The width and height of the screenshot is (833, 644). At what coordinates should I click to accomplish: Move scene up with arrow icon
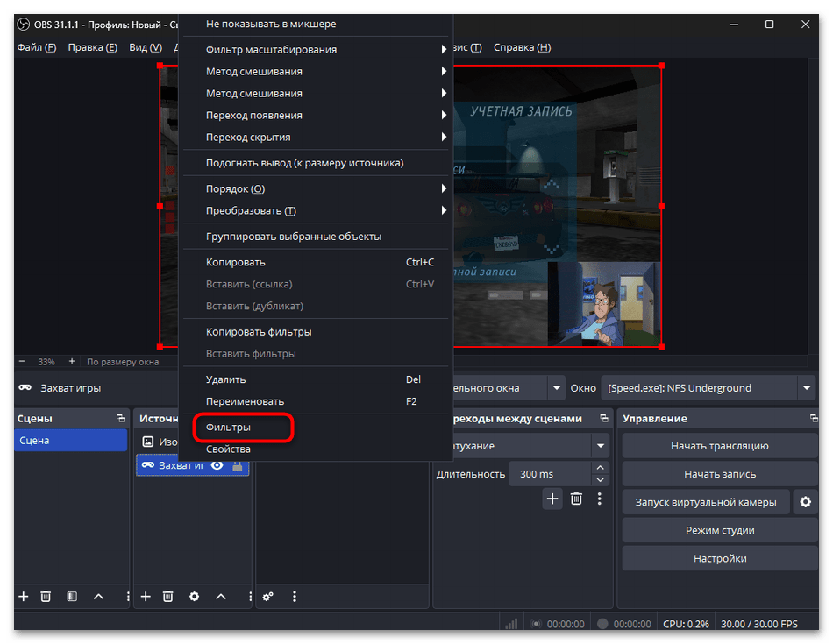tap(99, 596)
